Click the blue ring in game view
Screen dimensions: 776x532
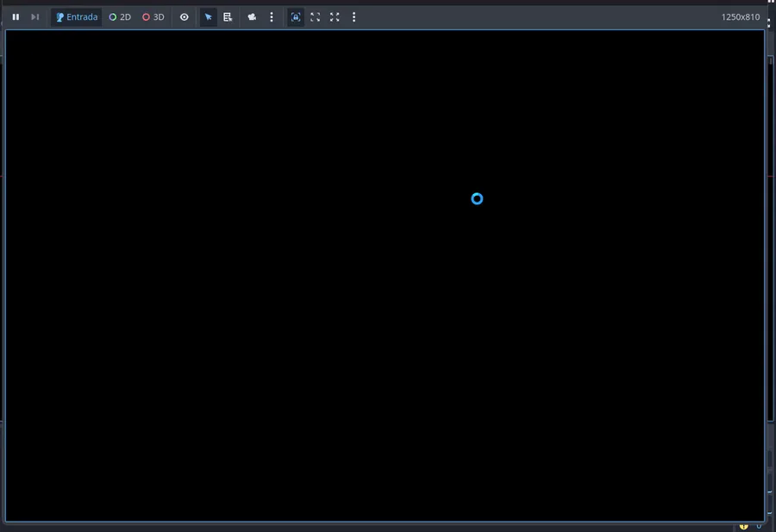point(477,198)
